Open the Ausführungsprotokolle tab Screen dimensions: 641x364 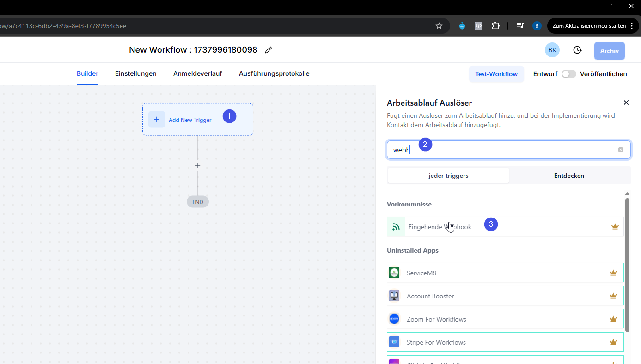(274, 73)
